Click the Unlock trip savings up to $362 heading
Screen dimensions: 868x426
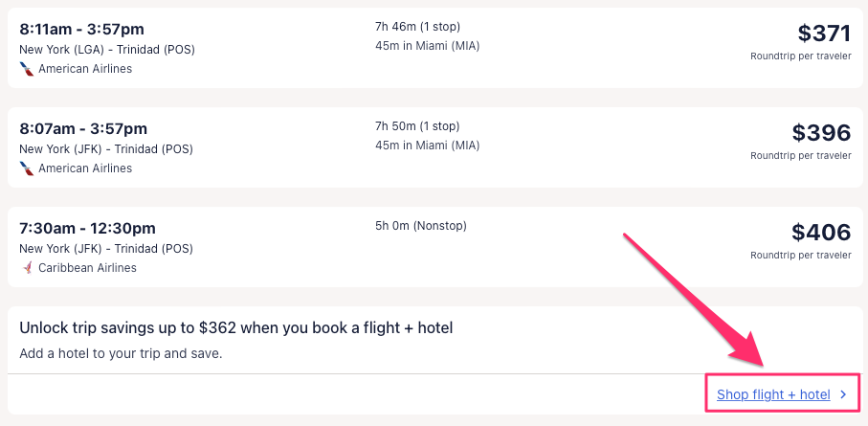235,328
